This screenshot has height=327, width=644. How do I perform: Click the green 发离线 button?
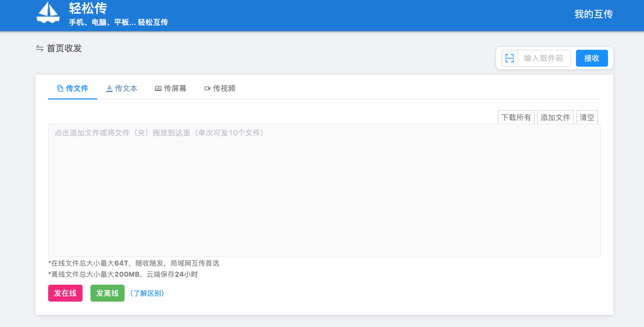[x=107, y=293]
